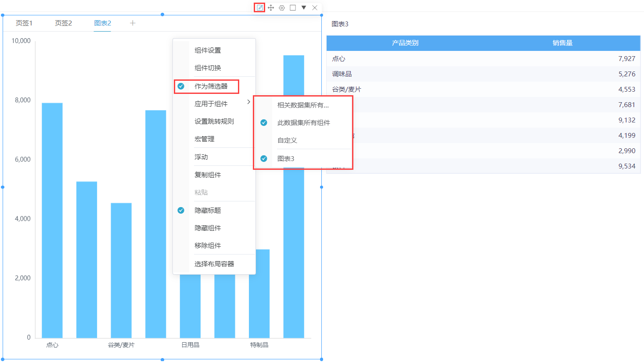Add a new tab with plus icon
644x362 pixels.
point(133,23)
